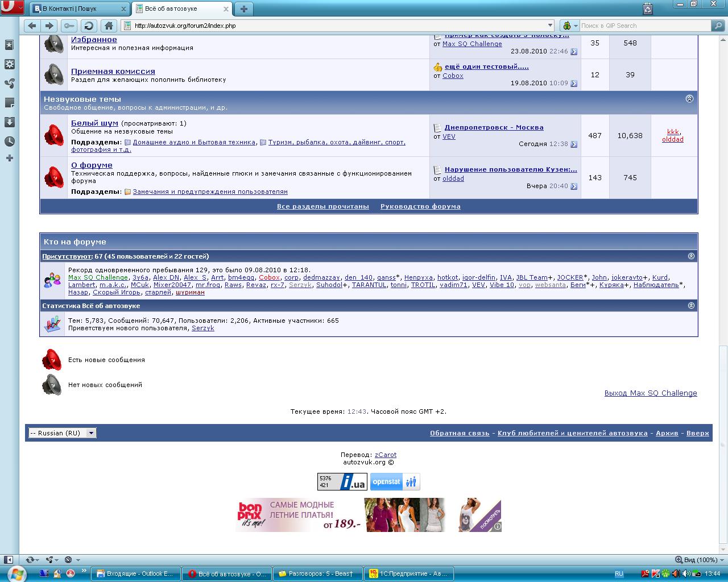Open the Russian (RU) language dropdown
Screen dimensions: 728x582
click(91, 433)
